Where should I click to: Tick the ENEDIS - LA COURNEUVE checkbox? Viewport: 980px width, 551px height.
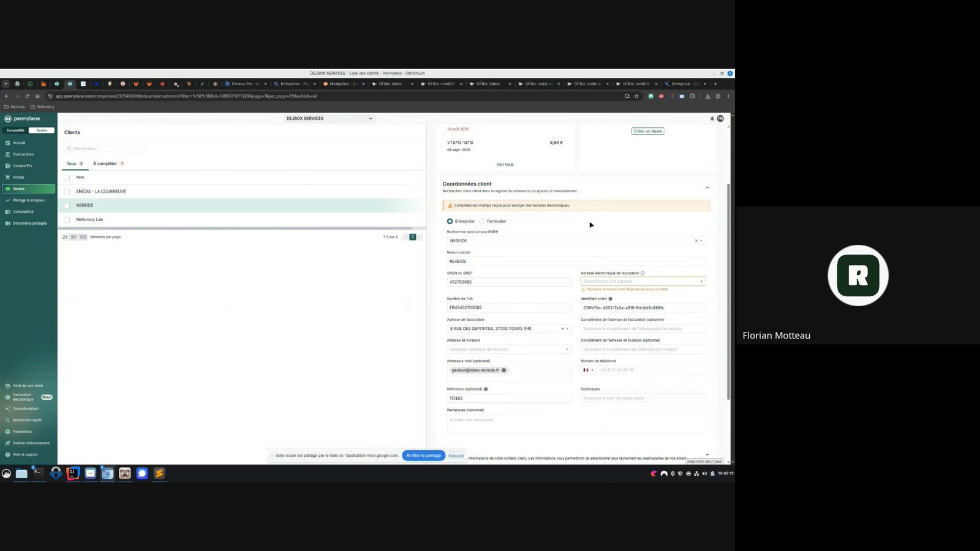[x=67, y=192]
